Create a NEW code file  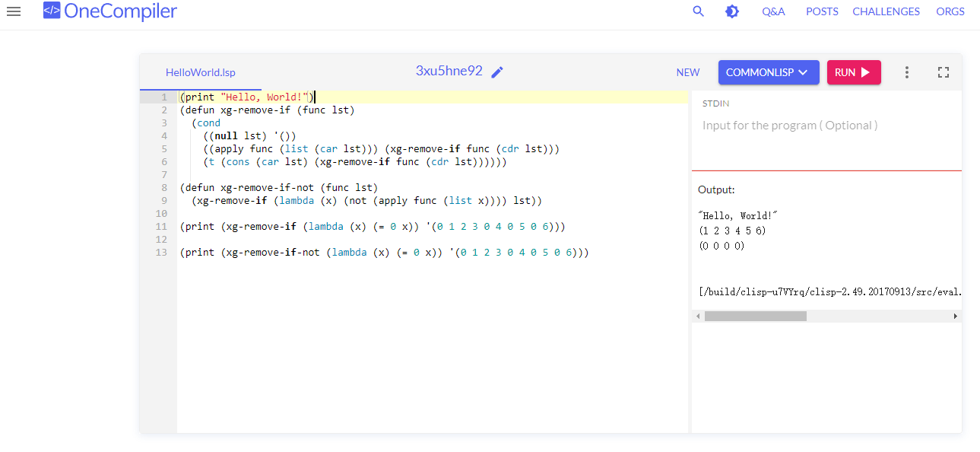click(687, 72)
